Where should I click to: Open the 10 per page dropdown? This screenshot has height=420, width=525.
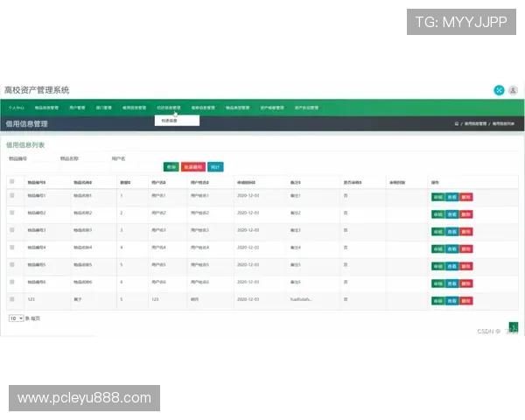pyautogui.click(x=16, y=318)
